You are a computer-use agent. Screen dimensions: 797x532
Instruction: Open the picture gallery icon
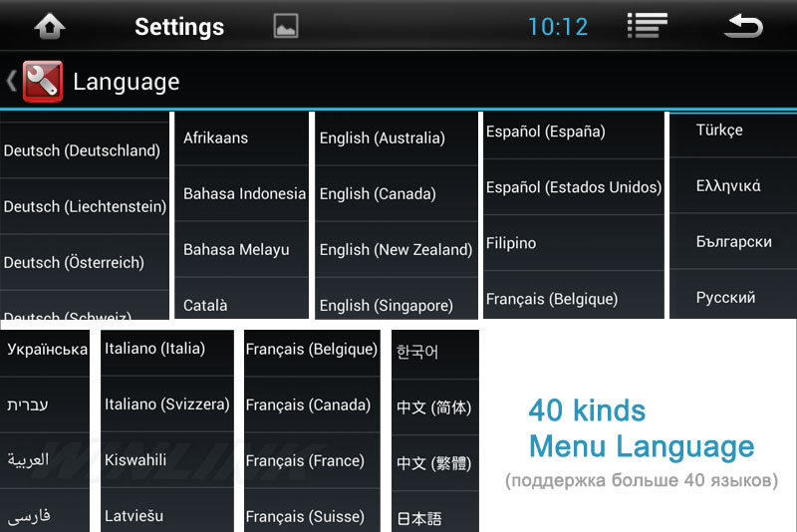[286, 26]
